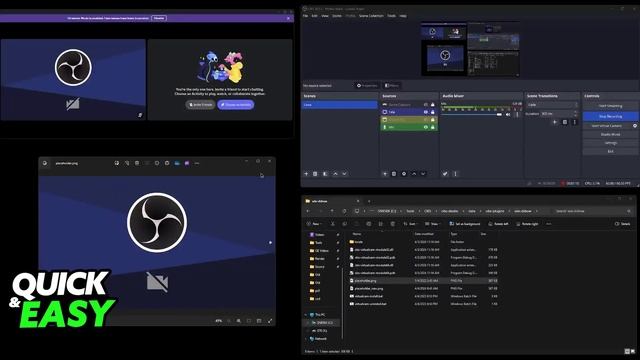This screenshot has height=360, width=640.
Task: Click Explorer back arrow
Action: 308,211
